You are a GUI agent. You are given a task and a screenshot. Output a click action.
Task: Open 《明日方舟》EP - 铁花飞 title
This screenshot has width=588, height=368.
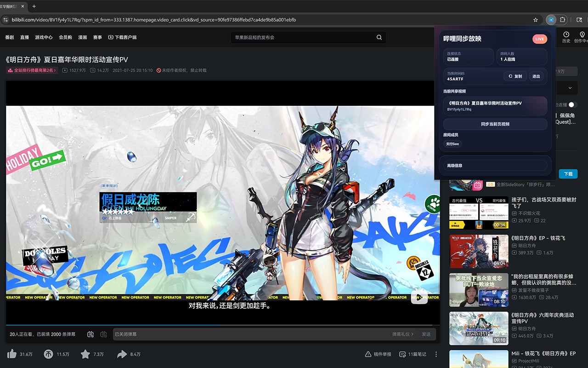pyautogui.click(x=538, y=238)
